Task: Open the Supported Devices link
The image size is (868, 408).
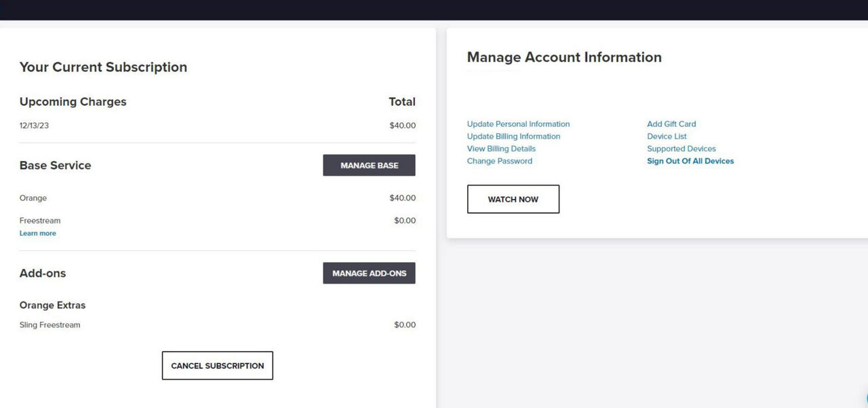Action: 682,149
